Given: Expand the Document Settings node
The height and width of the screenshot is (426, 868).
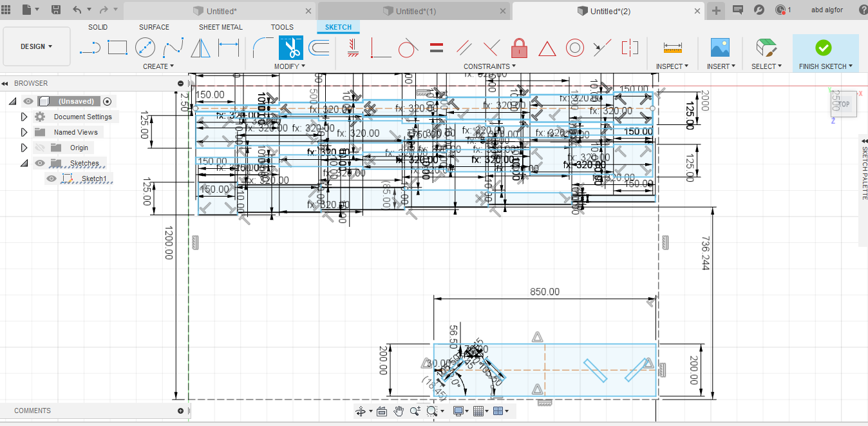Looking at the screenshot, I should click(24, 117).
